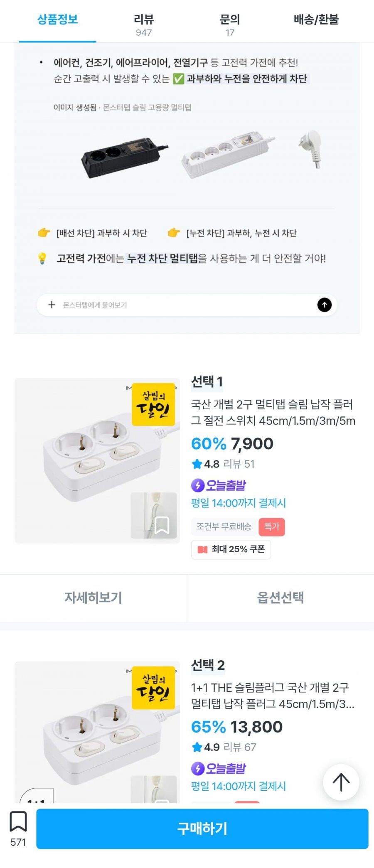The height and width of the screenshot is (868, 374).
Task: Tap the 살림의 달인 badge on 선택 1
Action: coord(153,404)
